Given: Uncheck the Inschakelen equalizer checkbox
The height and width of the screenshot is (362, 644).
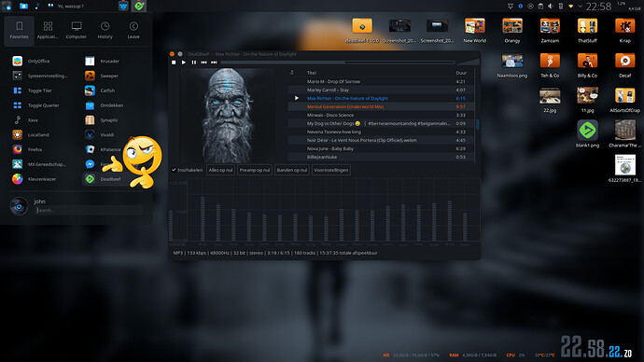Looking at the screenshot, I should click(x=174, y=170).
